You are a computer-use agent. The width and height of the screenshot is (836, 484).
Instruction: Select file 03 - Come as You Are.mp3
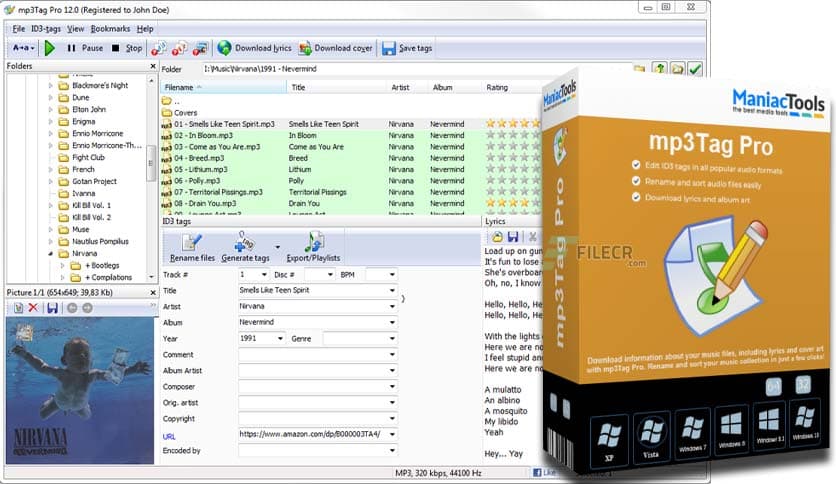[217, 147]
